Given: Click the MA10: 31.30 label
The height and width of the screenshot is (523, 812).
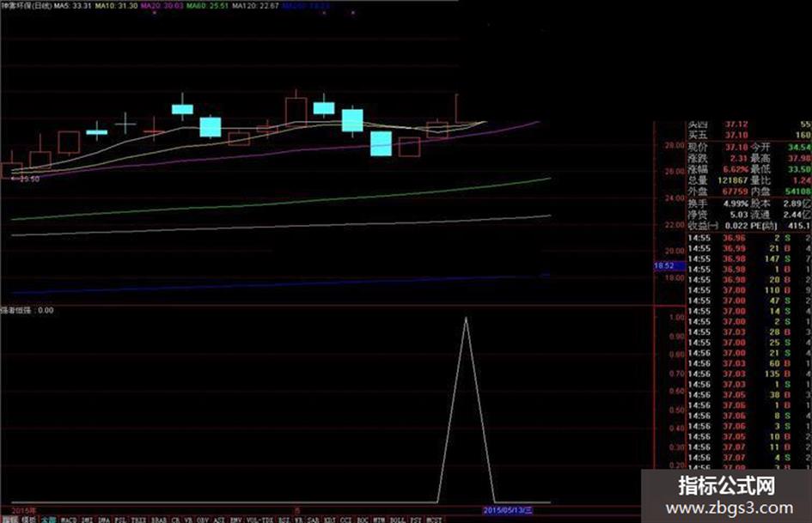Looking at the screenshot, I should click(x=117, y=6).
